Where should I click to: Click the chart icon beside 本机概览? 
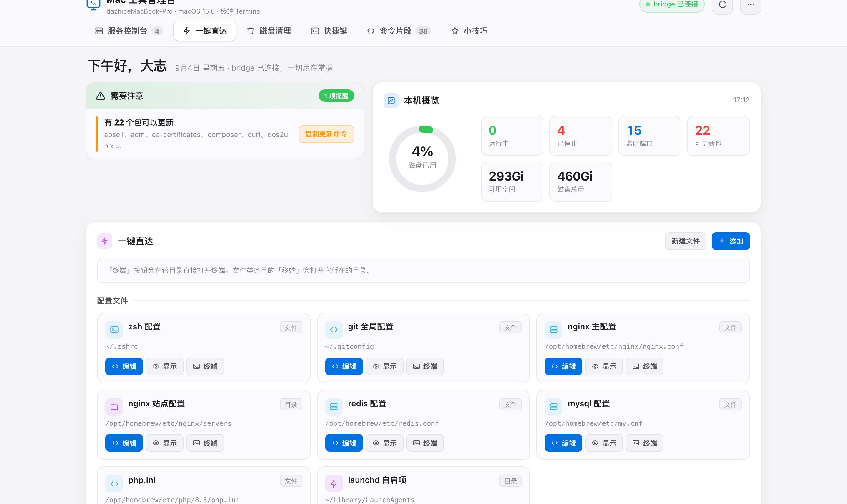tap(391, 101)
